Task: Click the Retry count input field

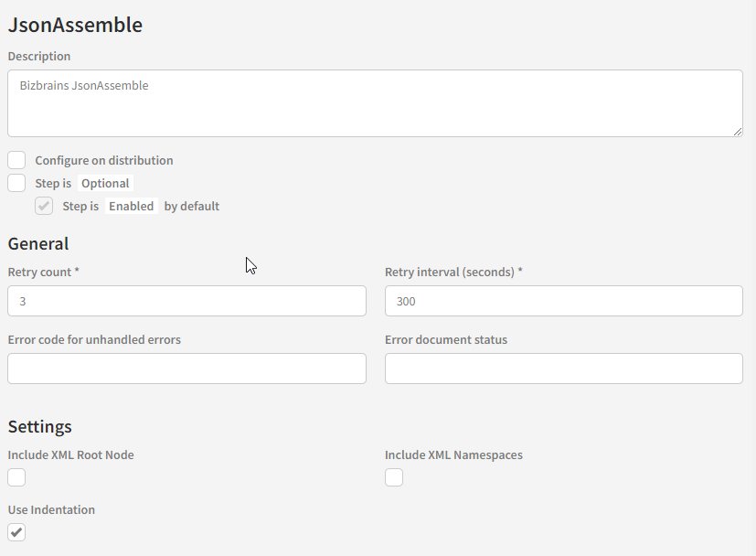Action: [x=186, y=301]
